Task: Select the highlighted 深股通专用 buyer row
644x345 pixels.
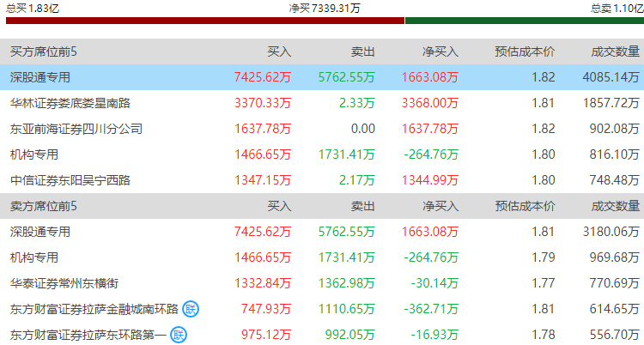Action: pos(322,77)
